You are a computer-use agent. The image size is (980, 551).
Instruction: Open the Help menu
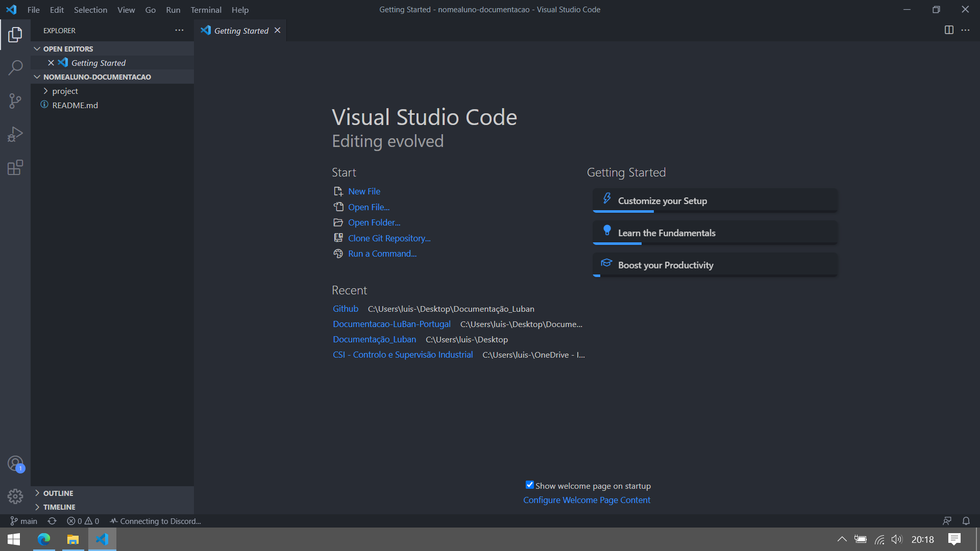[240, 10]
